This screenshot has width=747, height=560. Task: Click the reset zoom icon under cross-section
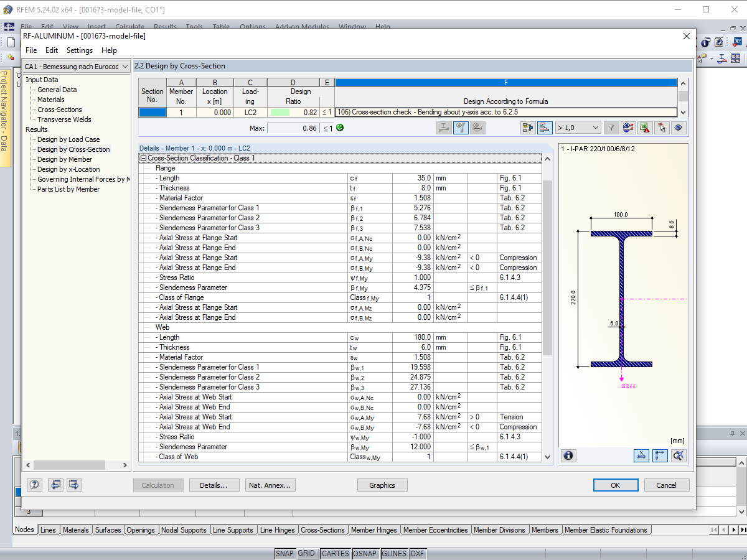679,455
